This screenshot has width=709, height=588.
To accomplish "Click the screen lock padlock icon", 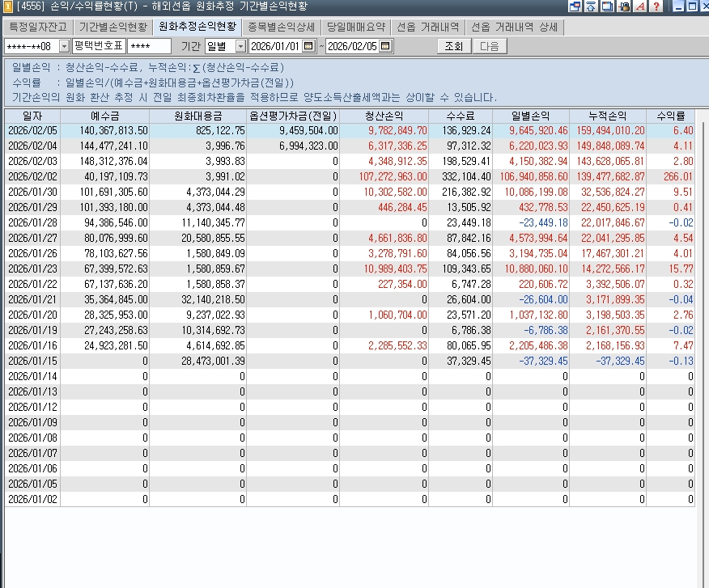I will point(624,6).
